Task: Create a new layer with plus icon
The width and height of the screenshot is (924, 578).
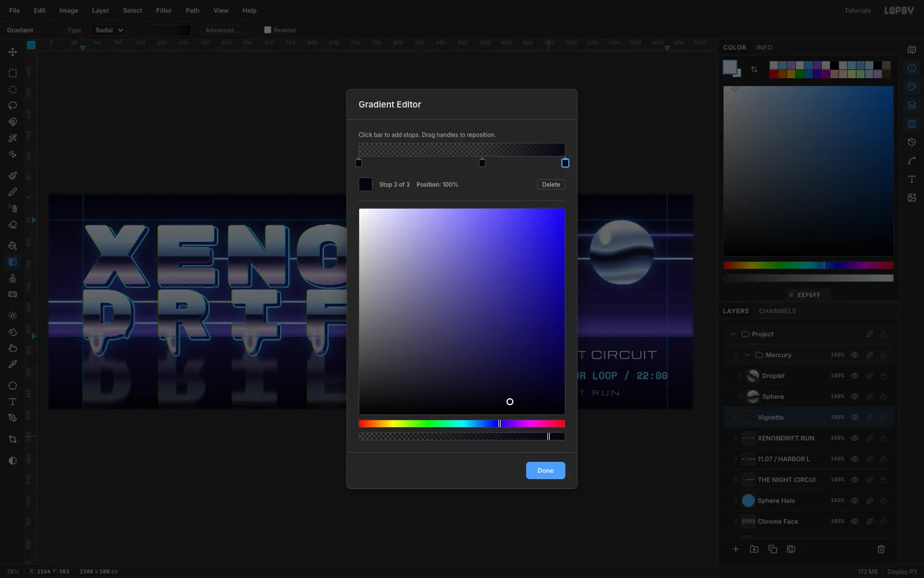Action: pyautogui.click(x=736, y=549)
